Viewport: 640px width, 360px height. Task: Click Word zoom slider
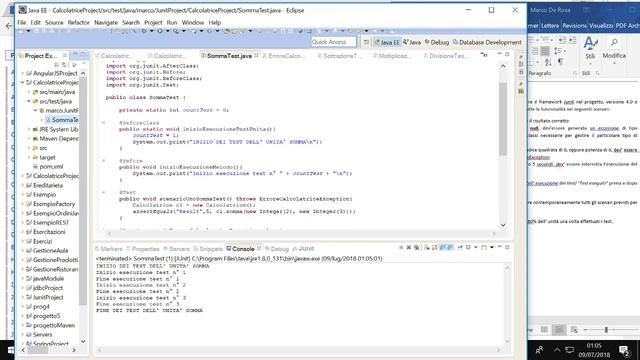[606, 329]
